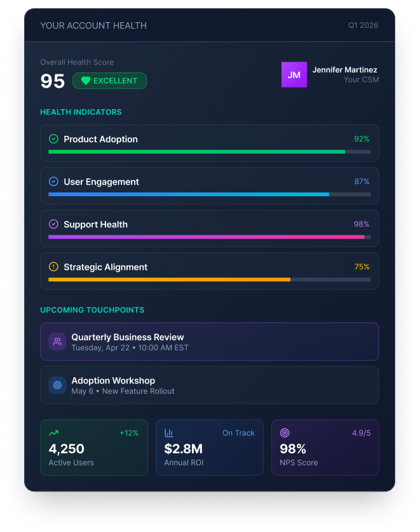The width and height of the screenshot is (420, 532).
Task: Click the Tuesday, Apr 22 10:00 AM EST text
Action: (130, 348)
